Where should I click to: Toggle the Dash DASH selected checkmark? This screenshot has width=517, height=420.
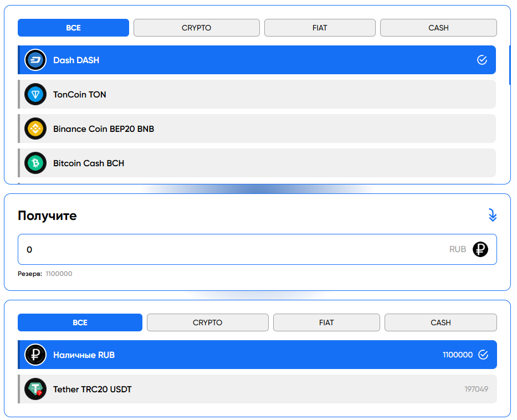(482, 60)
